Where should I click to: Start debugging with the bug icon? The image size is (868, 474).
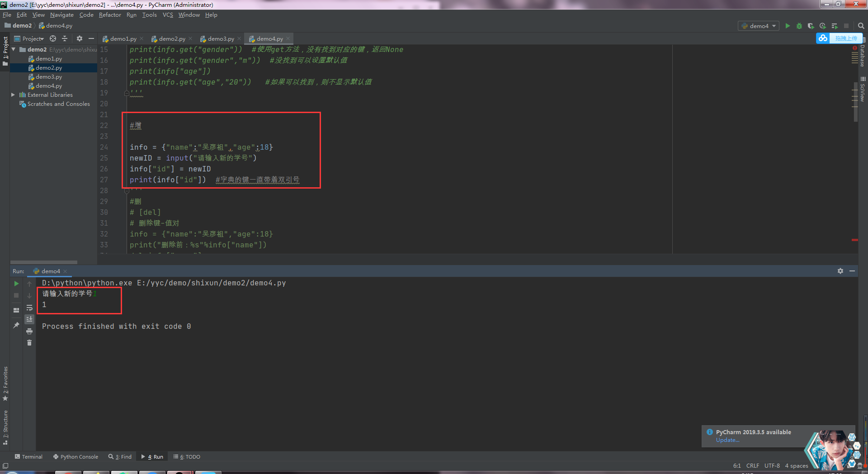coord(799,26)
